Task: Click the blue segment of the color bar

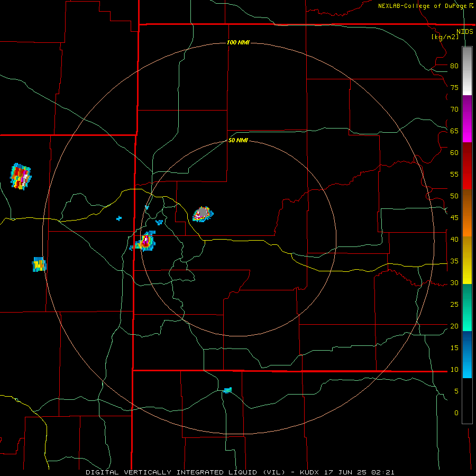Action: pyautogui.click(x=467, y=354)
